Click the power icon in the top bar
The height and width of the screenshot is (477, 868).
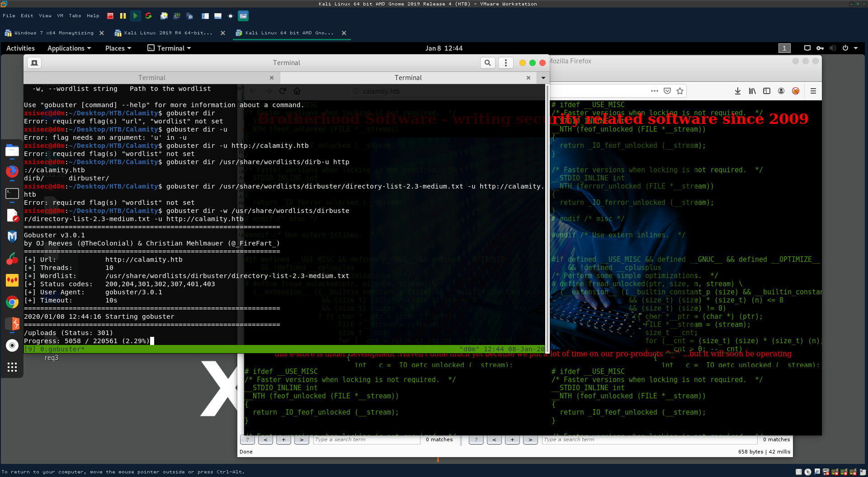pos(845,48)
